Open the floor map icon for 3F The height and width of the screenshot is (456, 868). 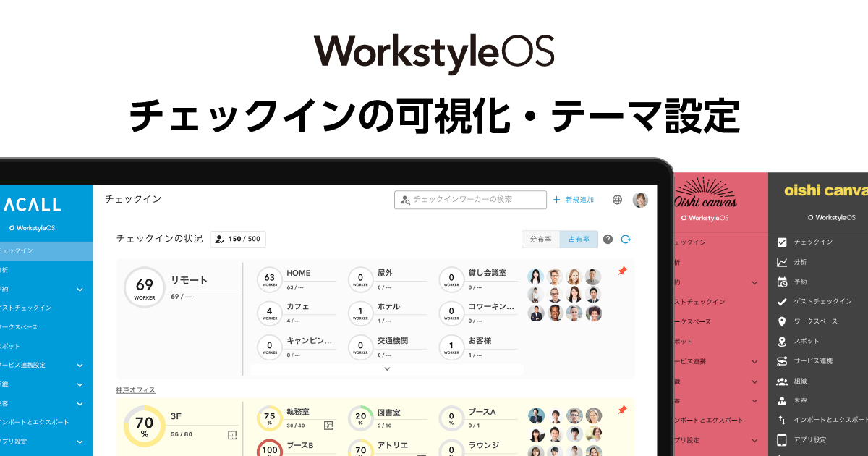(x=232, y=434)
